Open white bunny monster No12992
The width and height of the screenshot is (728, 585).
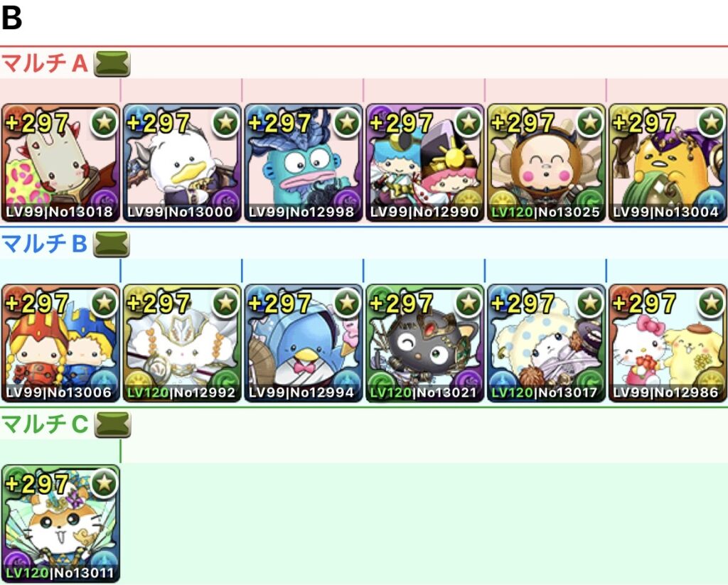[182, 343]
